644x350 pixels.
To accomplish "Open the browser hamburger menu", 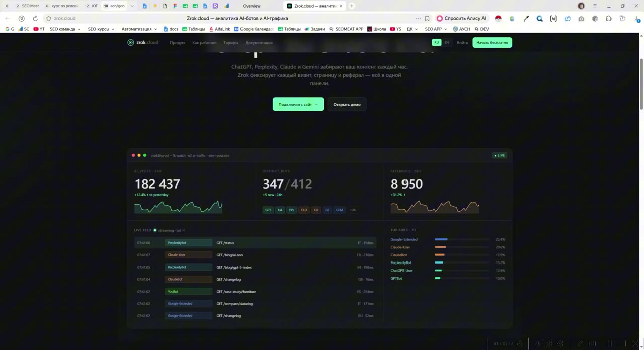I will pos(595,6).
